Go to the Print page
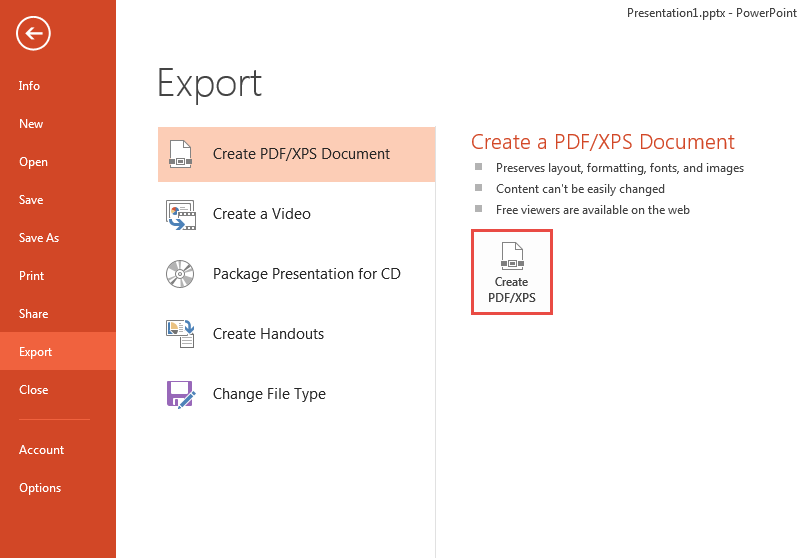The width and height of the screenshot is (802, 558). tap(32, 276)
